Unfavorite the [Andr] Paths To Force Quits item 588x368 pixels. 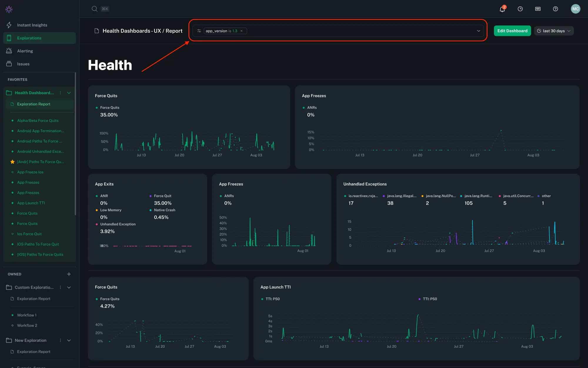click(12, 162)
